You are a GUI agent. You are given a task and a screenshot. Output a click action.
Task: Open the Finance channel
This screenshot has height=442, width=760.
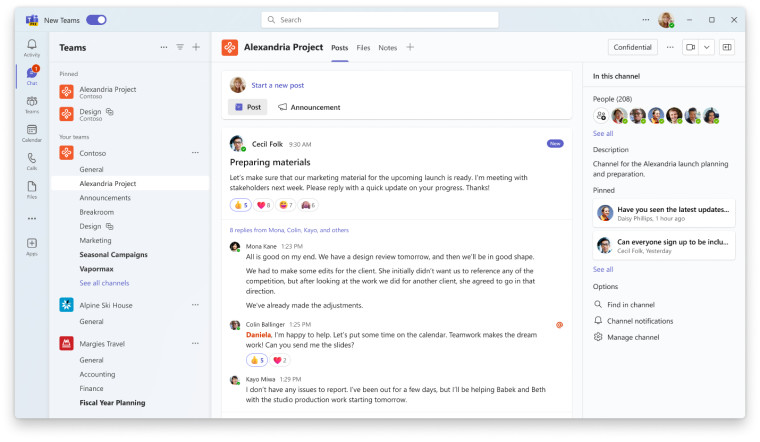[x=91, y=388]
